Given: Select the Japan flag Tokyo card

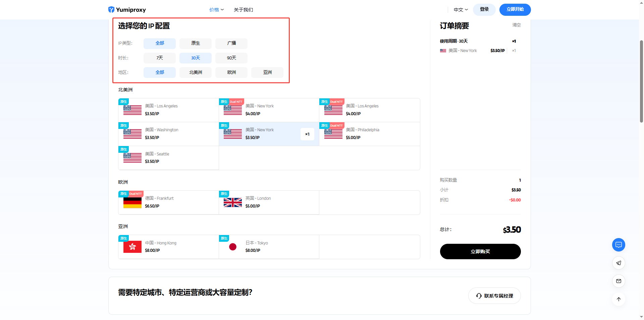Looking at the screenshot, I should (269, 247).
